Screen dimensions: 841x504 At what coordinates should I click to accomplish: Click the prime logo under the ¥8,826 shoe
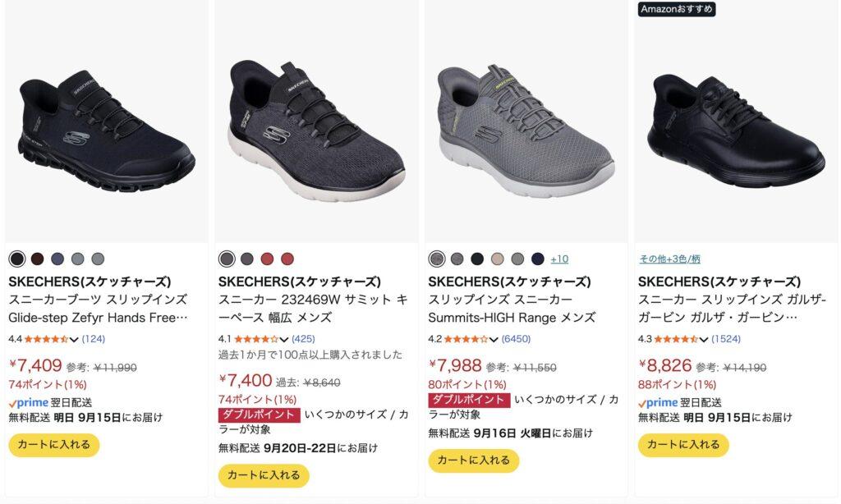click(658, 403)
